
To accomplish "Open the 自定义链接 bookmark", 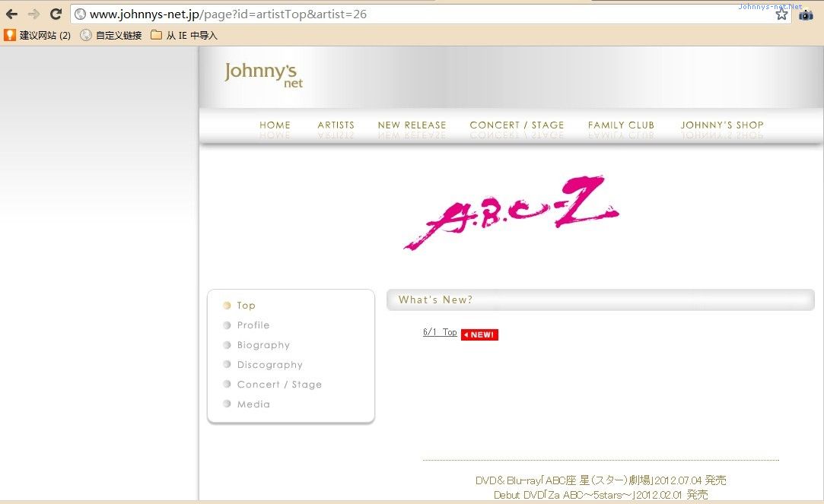I will (x=111, y=35).
